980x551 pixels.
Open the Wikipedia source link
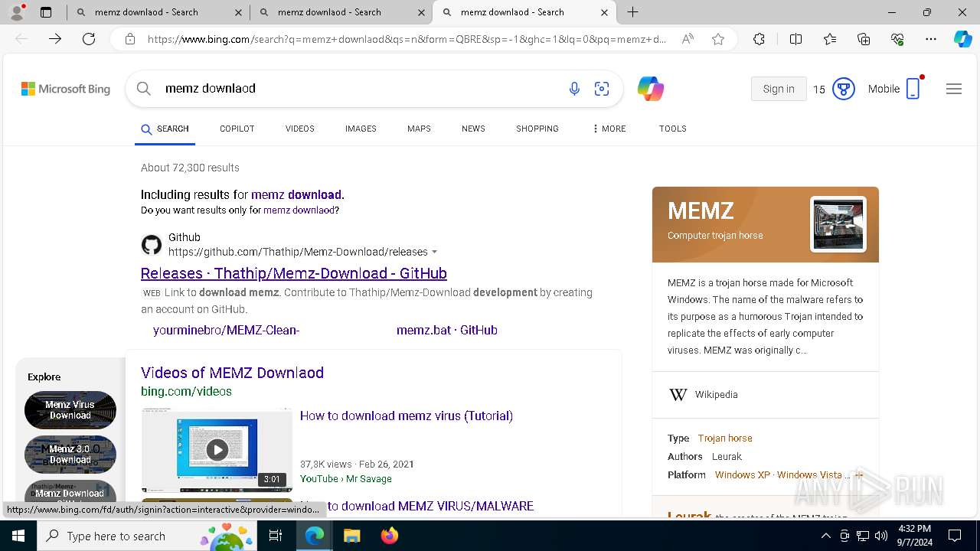[x=716, y=395]
